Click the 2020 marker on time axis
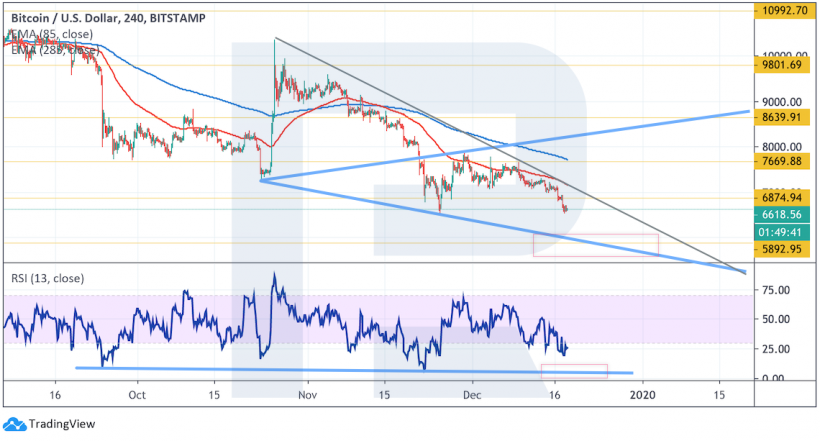Image resolution: width=820 pixels, height=441 pixels. click(640, 396)
